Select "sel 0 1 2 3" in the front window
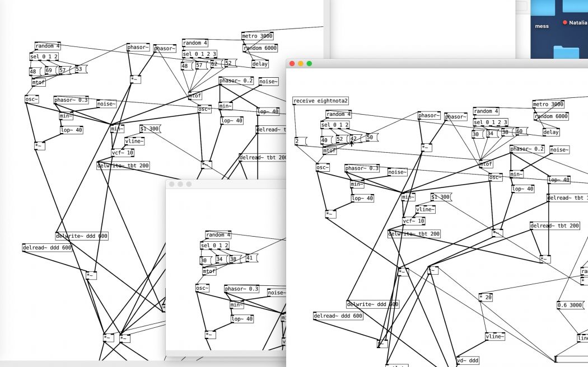The image size is (588, 367). [x=491, y=122]
